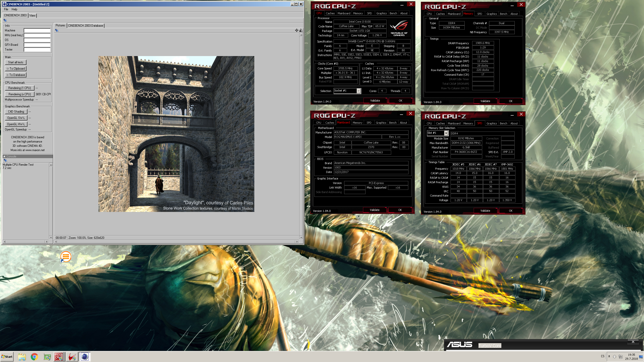Click the MHz (real freq.) input field
The width and height of the screenshot is (644, 362).
(37, 35)
